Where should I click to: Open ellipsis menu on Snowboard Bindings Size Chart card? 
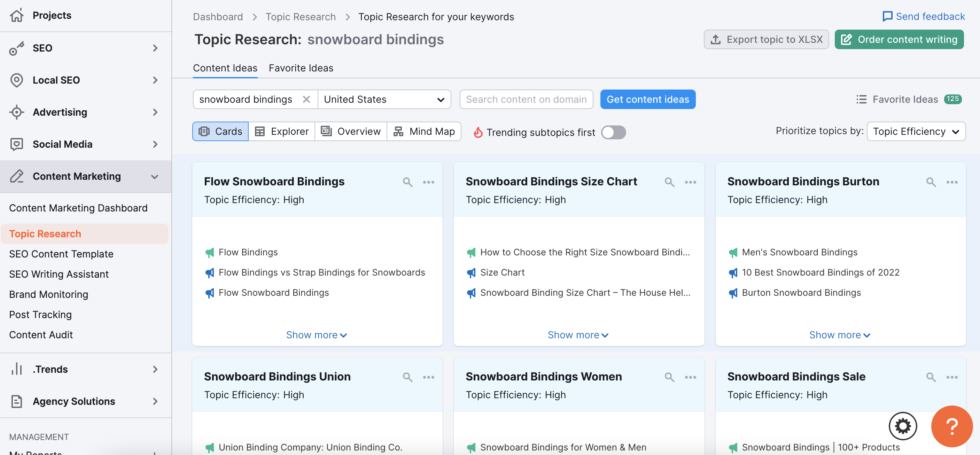(x=690, y=182)
